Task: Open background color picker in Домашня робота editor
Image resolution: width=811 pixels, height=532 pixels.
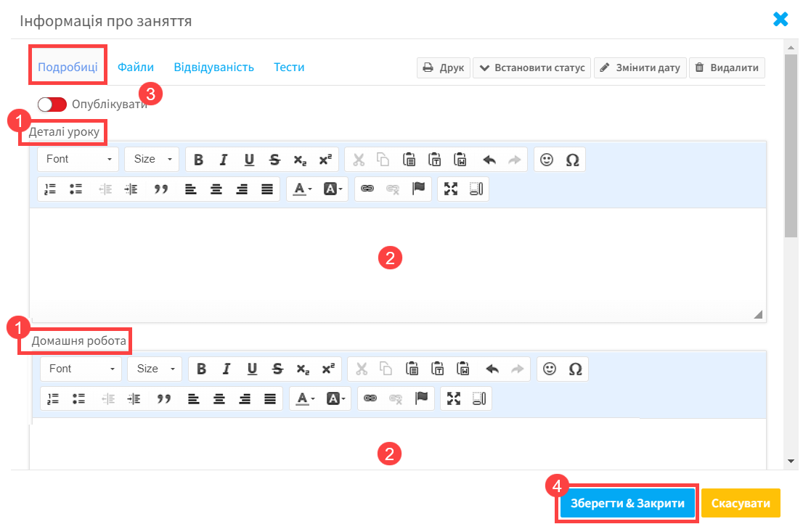Action: pyautogui.click(x=335, y=398)
